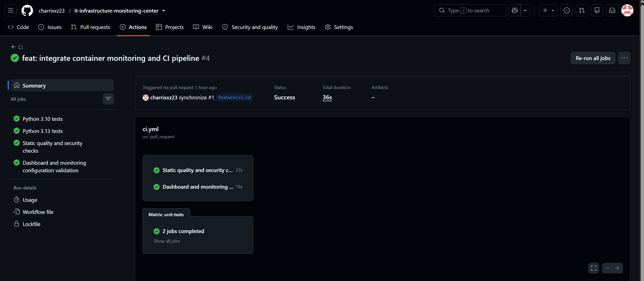Open the Security and quality tab
Viewport: 644px width, 281px height.
tap(250, 27)
